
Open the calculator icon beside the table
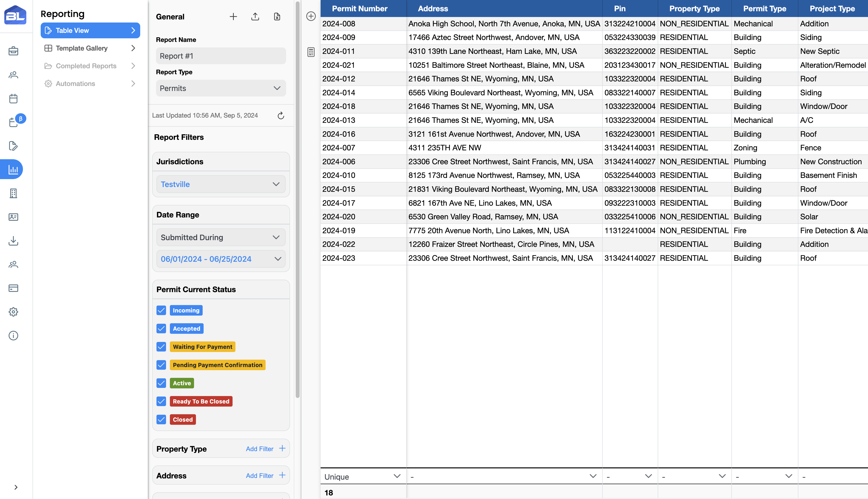[311, 51]
